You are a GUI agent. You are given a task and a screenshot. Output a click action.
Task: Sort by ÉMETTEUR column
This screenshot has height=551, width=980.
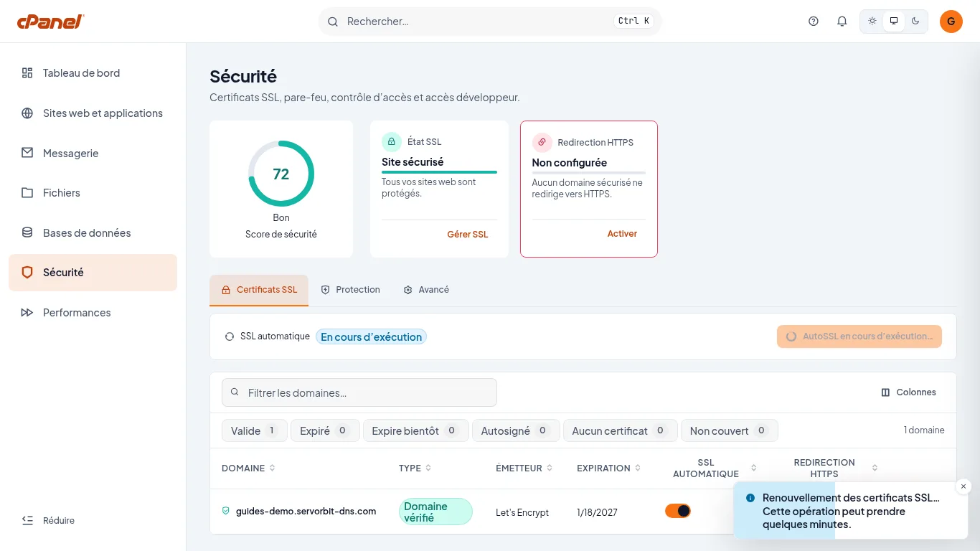[524, 468]
